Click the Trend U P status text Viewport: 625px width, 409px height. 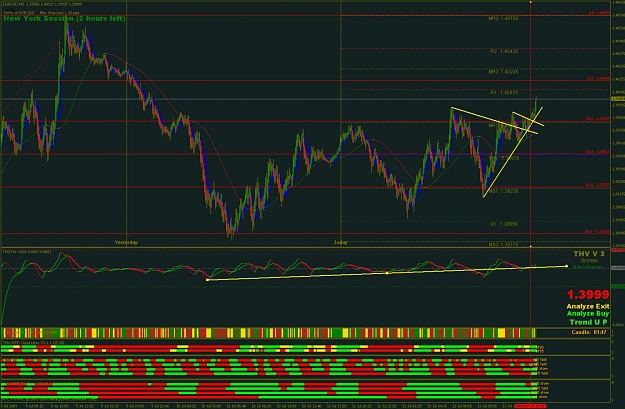coord(589,322)
